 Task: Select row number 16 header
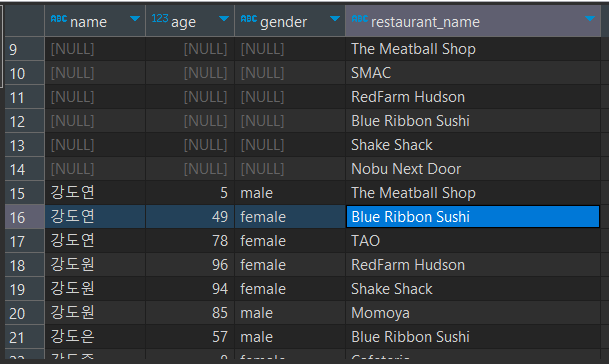(24, 217)
